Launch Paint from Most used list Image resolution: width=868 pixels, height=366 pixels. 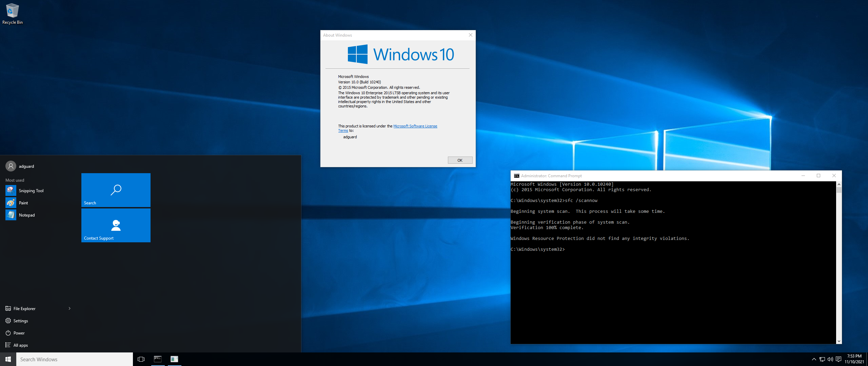point(39,203)
